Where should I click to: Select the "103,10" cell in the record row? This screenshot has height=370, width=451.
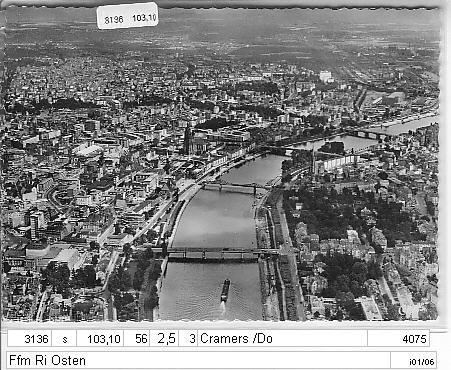click(101, 339)
